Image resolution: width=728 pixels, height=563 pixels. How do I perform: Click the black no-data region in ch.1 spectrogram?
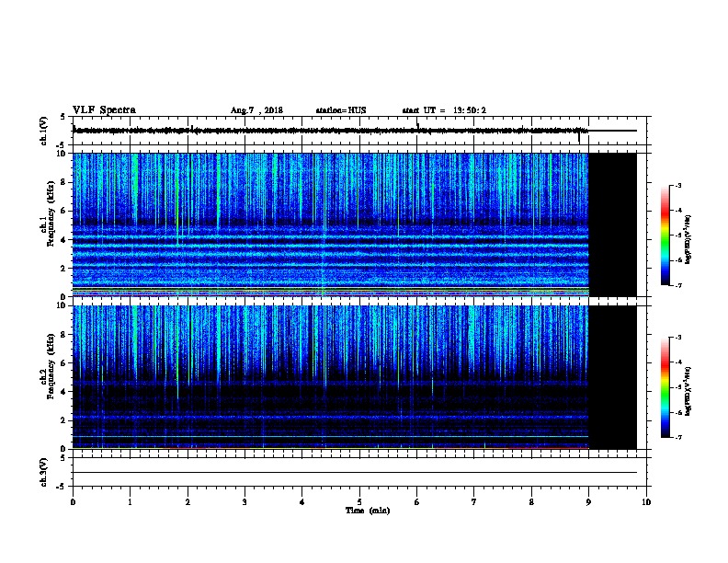pos(613,224)
